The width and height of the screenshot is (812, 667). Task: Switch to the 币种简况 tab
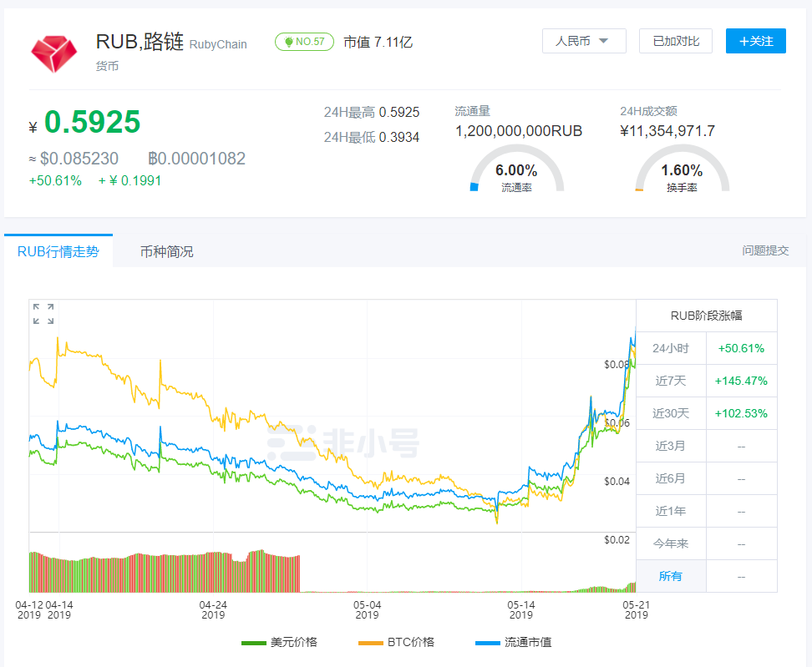167,251
